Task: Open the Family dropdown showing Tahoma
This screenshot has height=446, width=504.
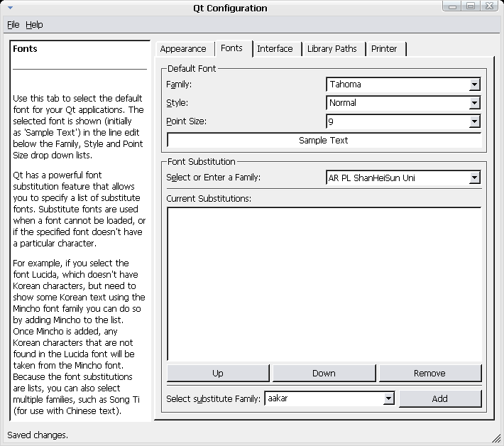Action: (403, 85)
